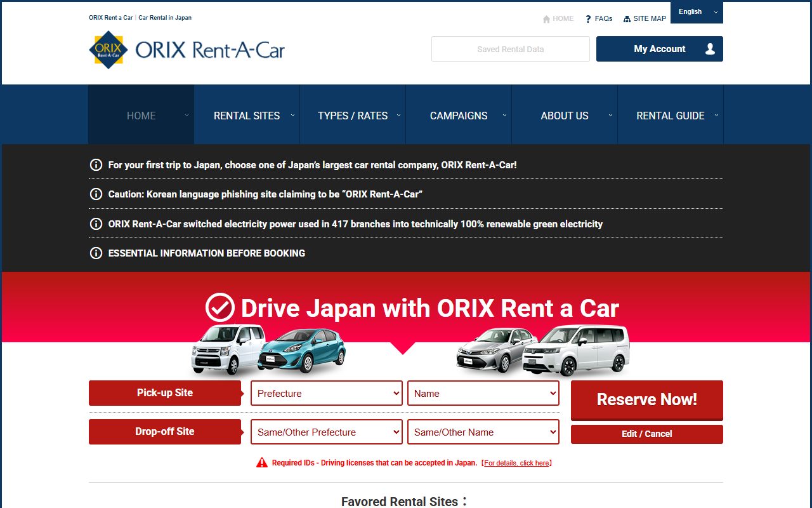Click the Reserve Now! button

[x=647, y=400]
